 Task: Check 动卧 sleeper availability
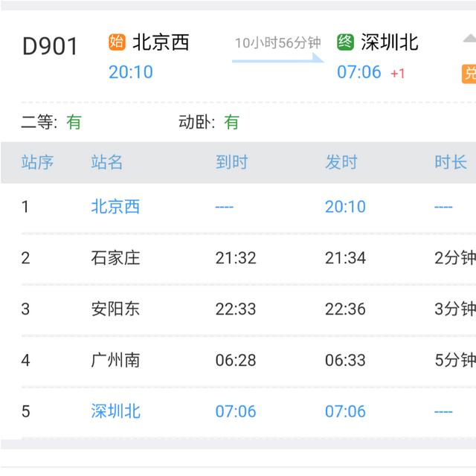point(209,122)
